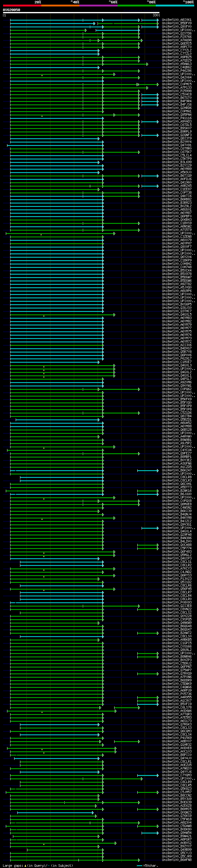197x868 pixels.
Task: Select label UniRef100_C7YQM3
Action: pyautogui.click(x=176, y=775)
